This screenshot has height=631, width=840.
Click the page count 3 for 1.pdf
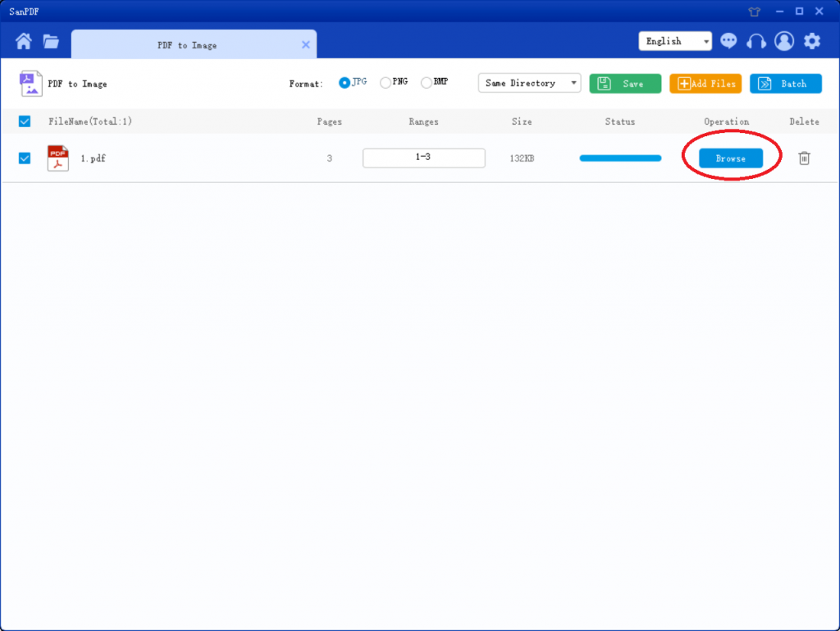coord(330,158)
